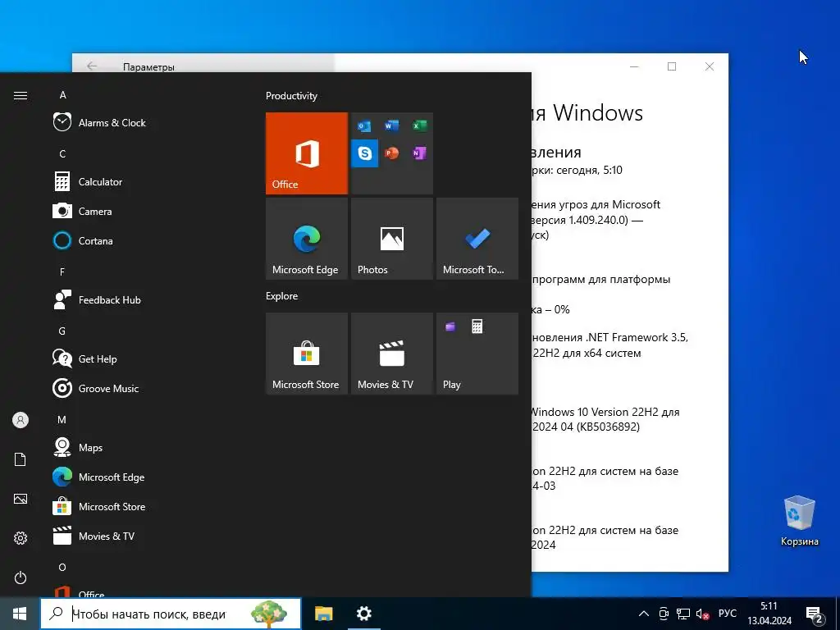This screenshot has width=840, height=630.
Task: Open Settings gear in the Start rail
Action: coord(21,538)
